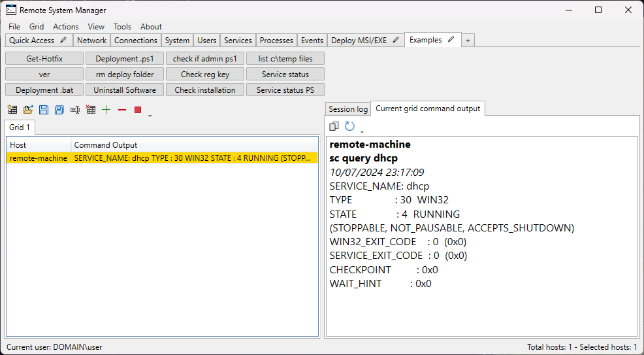Switch to the Network tab
The height and width of the screenshot is (355, 644).
tap(92, 41)
